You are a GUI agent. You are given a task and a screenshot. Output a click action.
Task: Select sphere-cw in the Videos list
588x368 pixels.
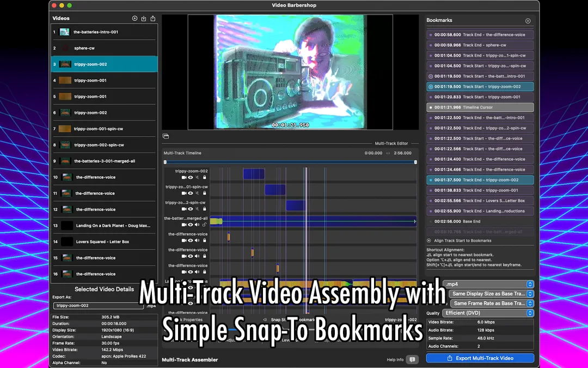(x=104, y=48)
